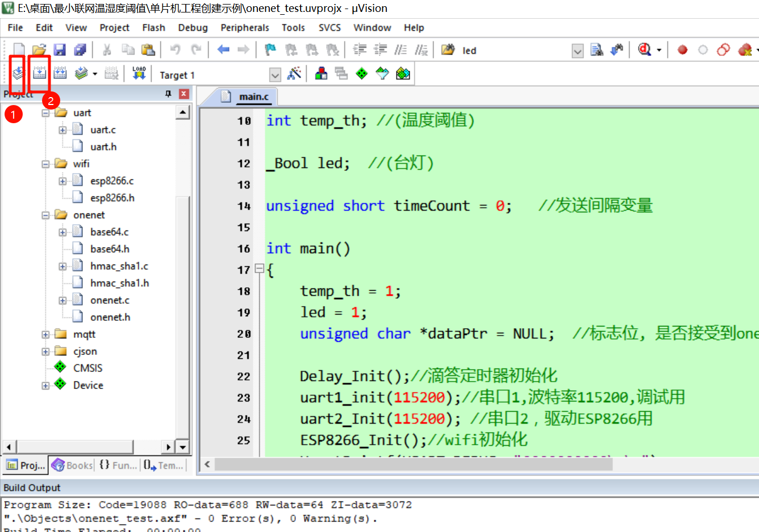Click the Select Software Packs icon

pyautogui.click(x=382, y=73)
